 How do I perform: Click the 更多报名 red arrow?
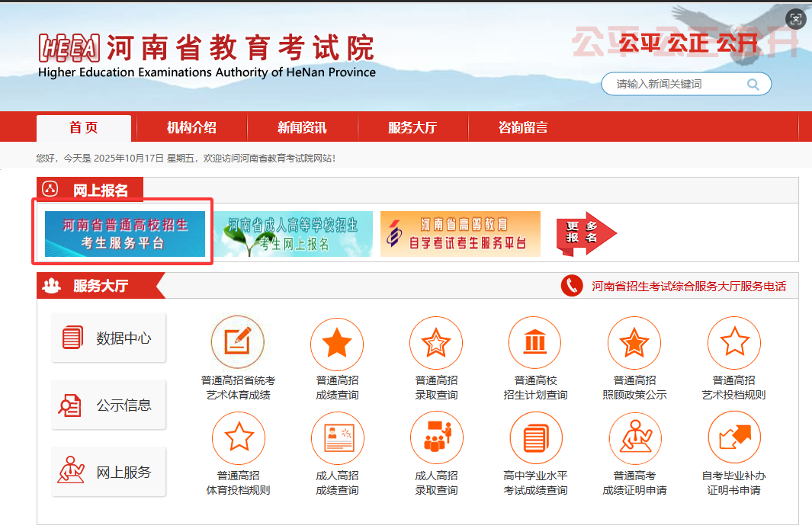(x=586, y=233)
